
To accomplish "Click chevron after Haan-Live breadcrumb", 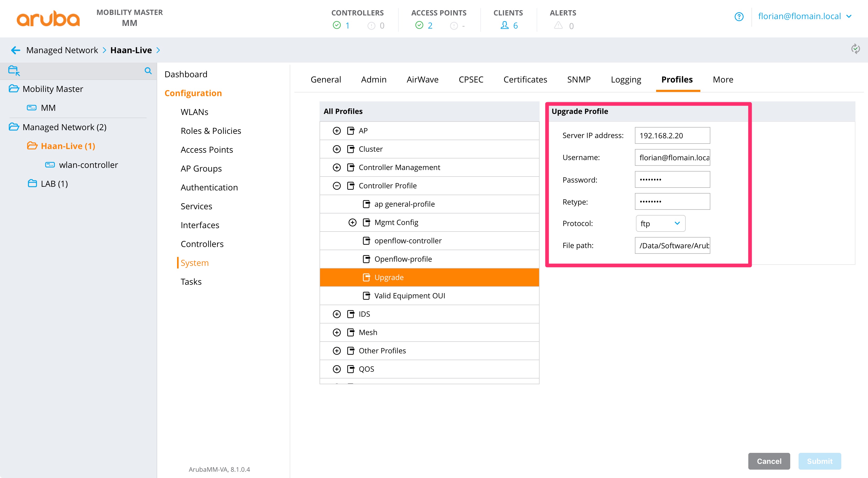I will point(158,50).
